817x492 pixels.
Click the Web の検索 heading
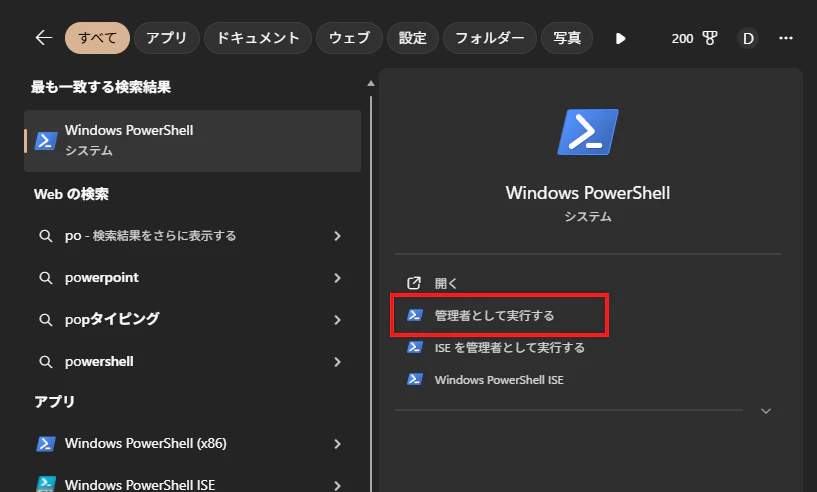pos(71,194)
